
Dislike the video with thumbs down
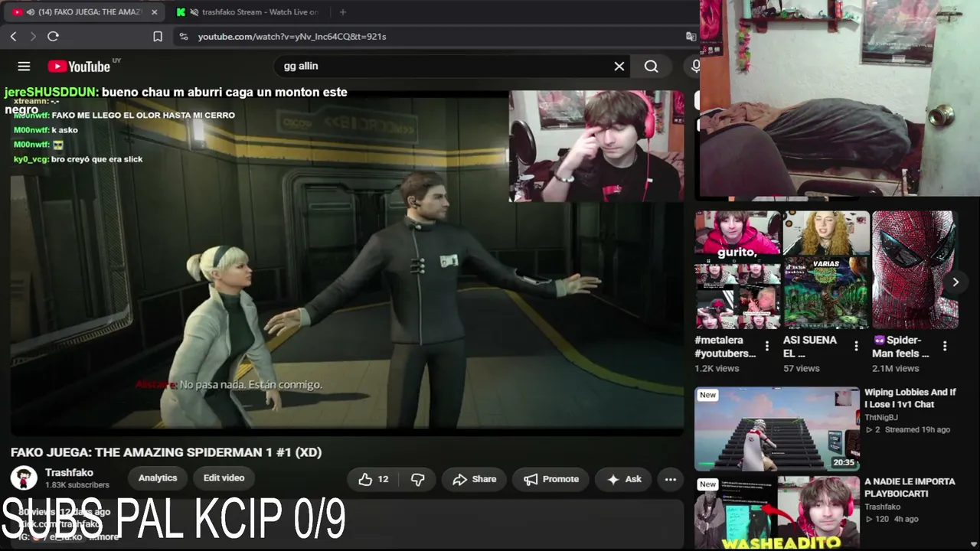coord(417,479)
